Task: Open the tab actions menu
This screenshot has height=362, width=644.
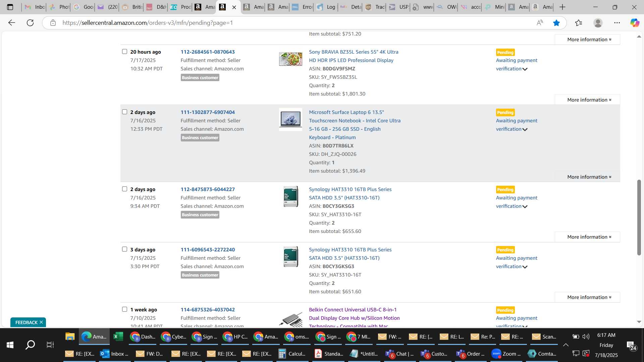Action: (x=10, y=7)
